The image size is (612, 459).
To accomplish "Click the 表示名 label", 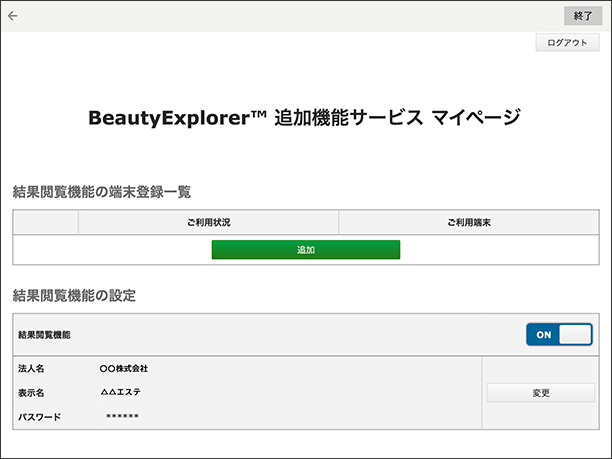I will click(x=31, y=393).
